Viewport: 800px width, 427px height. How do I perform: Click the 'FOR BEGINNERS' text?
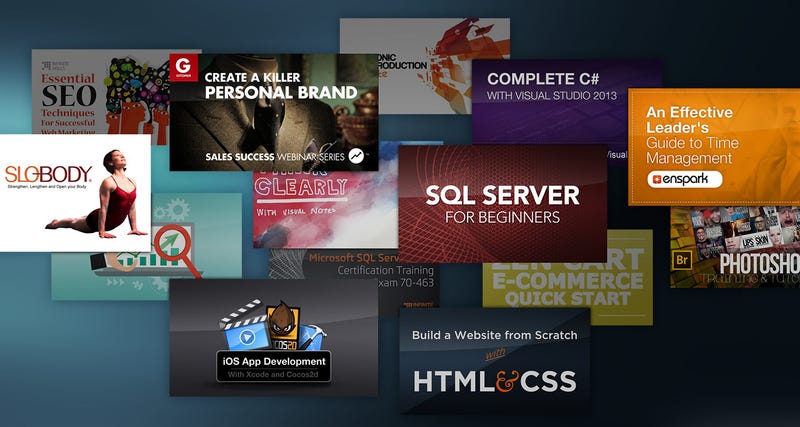(x=503, y=217)
